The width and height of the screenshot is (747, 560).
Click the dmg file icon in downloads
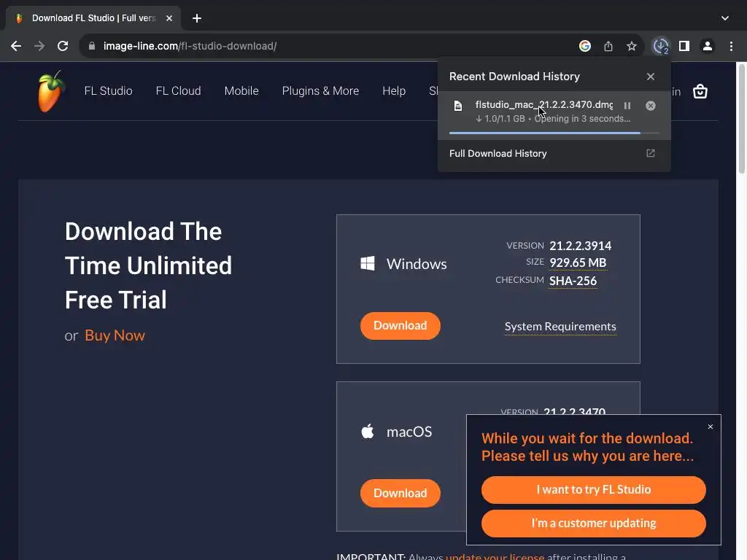tap(458, 106)
